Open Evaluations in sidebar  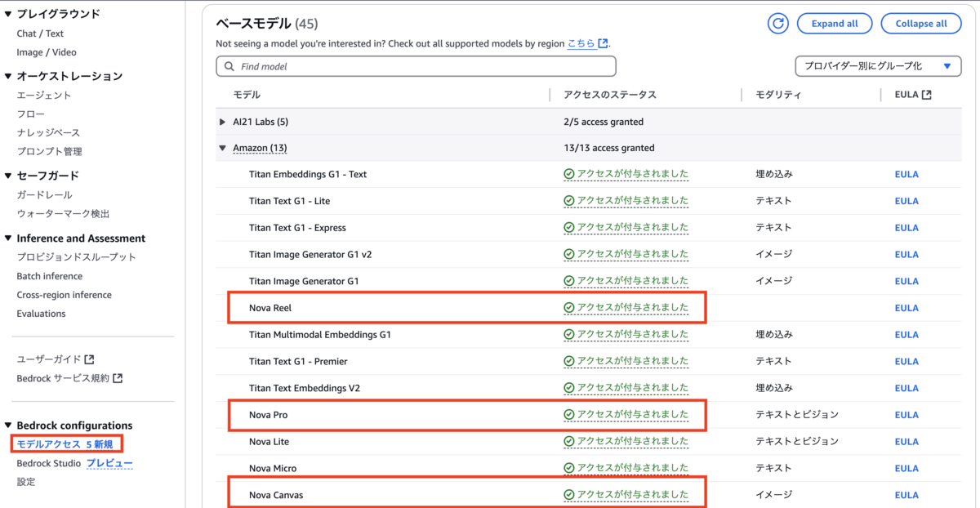pyautogui.click(x=41, y=314)
